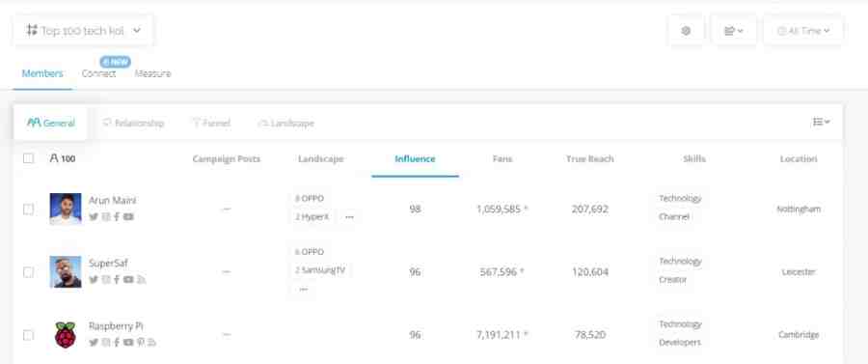
Task: Select the Arun Maini row checkbox
Action: [28, 210]
